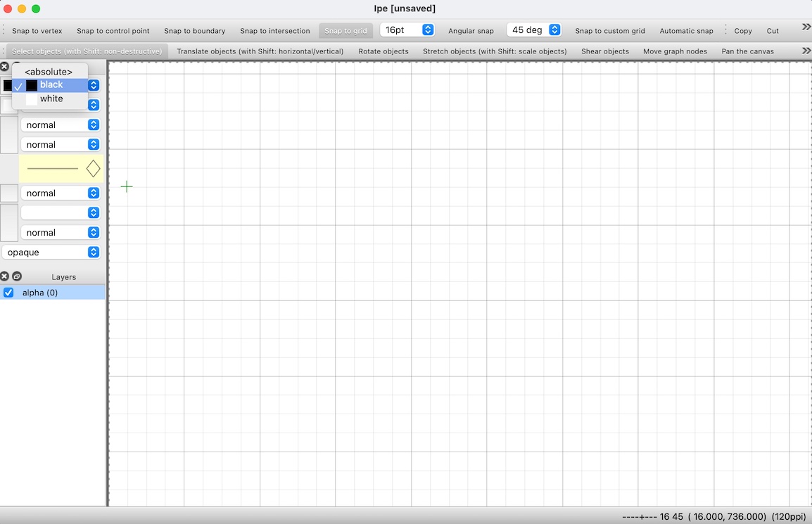This screenshot has height=524, width=812.
Task: Select the Move graph nodes mode
Action: pyautogui.click(x=675, y=51)
